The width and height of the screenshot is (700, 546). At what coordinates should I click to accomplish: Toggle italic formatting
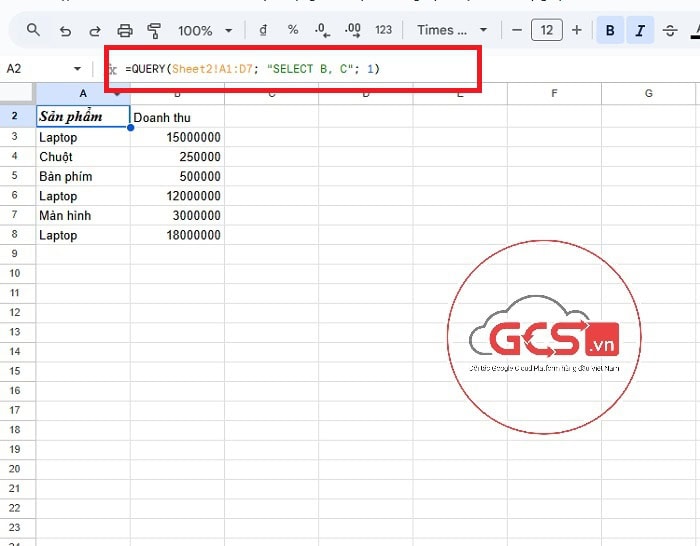[x=640, y=30]
